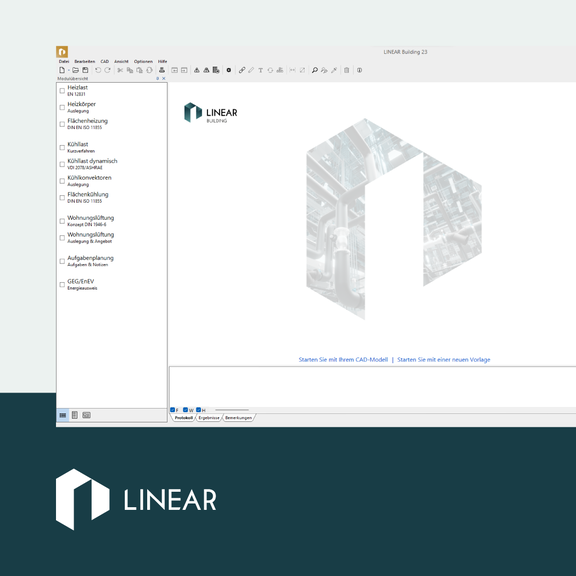The height and width of the screenshot is (576, 576).
Task: Check Wohnungslüftung Auslegung & Angebot box
Action: click(62, 238)
